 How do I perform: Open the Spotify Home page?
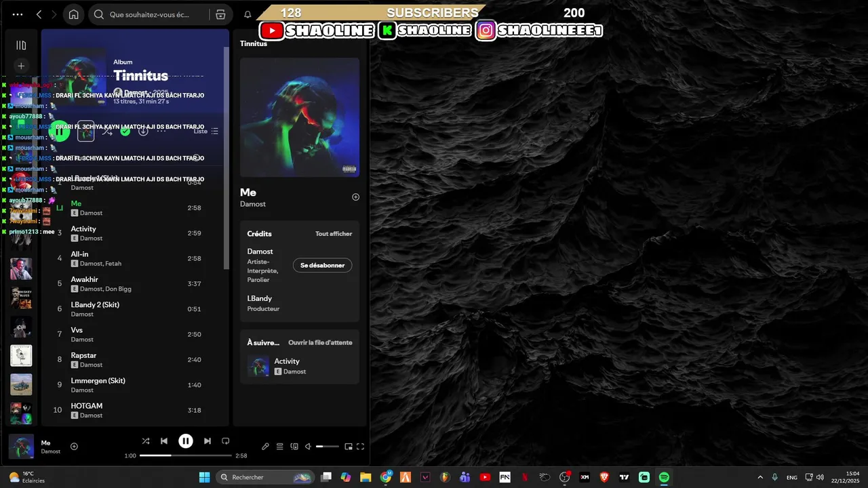[x=73, y=14]
